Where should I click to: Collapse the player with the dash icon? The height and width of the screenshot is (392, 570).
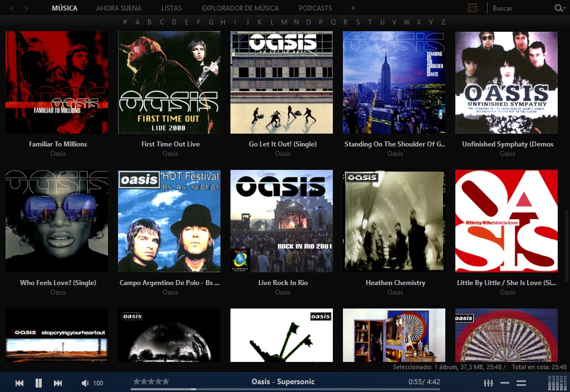pos(505,383)
